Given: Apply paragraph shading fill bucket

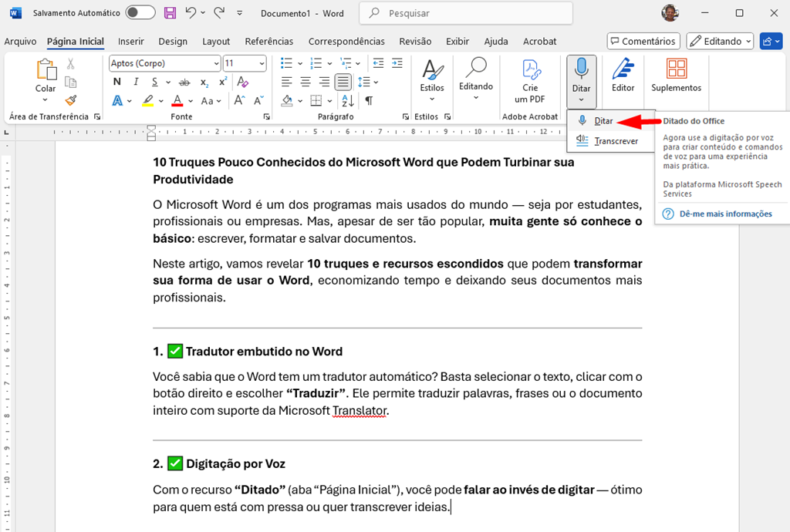Looking at the screenshot, I should 287,101.
